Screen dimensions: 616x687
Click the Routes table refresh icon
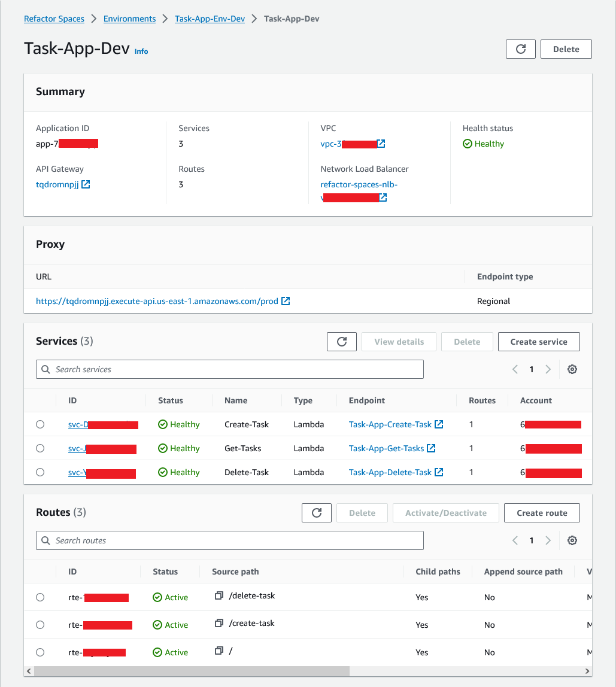(317, 513)
